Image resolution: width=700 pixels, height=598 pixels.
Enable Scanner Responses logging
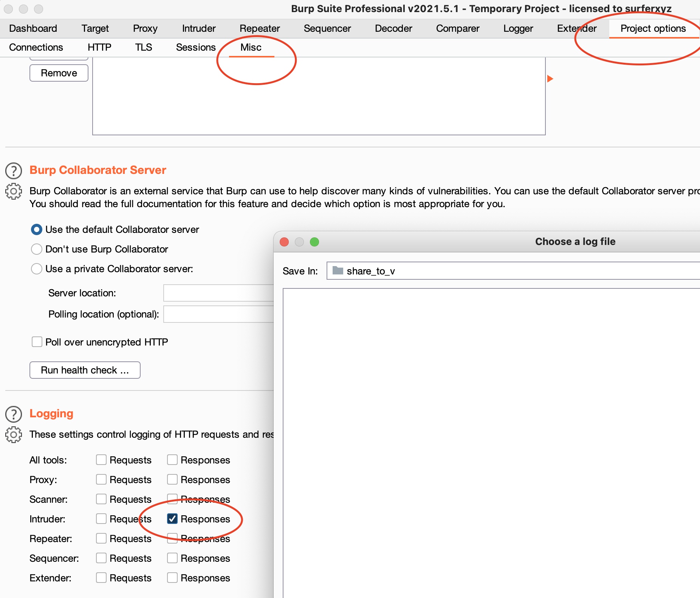point(172,499)
